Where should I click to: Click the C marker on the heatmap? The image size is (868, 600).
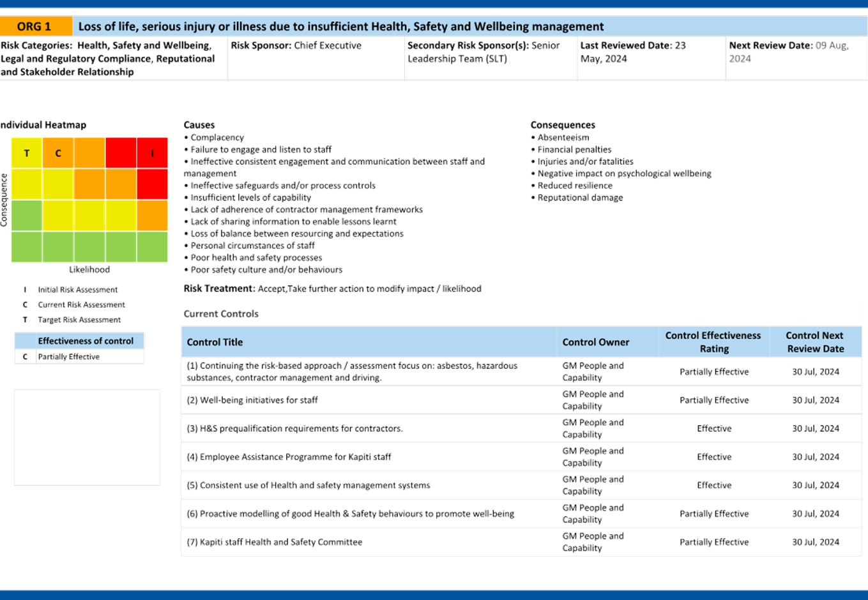pyautogui.click(x=58, y=153)
